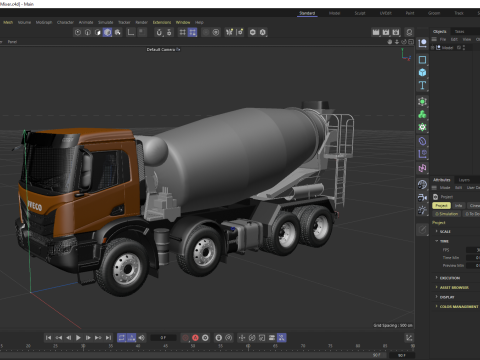Viewport: 480px width, 360px height.
Task: Switch to the Layers tab
Action: coord(464,180)
